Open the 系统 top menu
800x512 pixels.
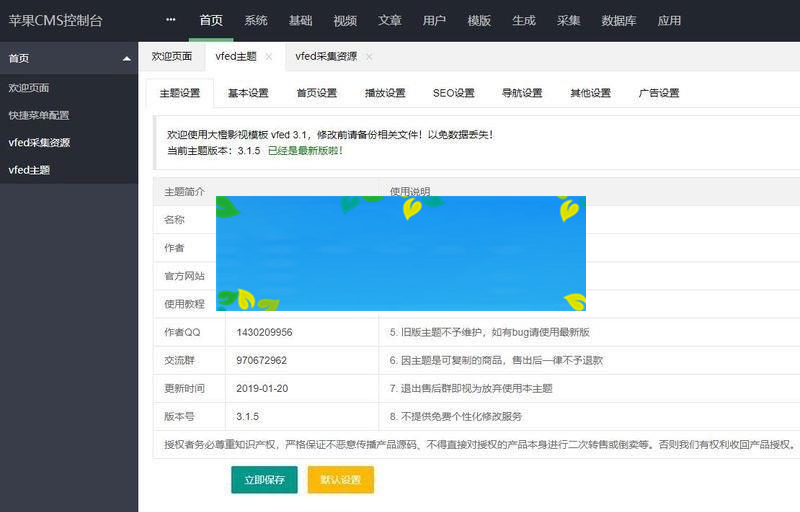tap(256, 20)
